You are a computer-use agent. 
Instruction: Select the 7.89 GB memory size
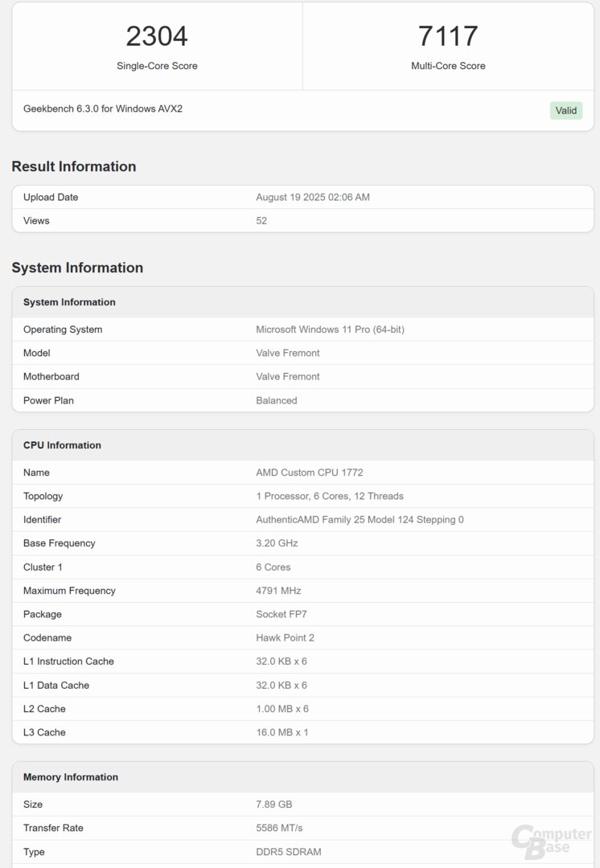(x=273, y=805)
